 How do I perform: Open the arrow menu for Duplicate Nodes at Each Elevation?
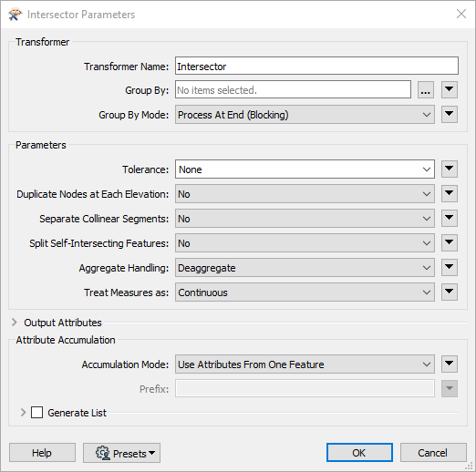point(450,194)
